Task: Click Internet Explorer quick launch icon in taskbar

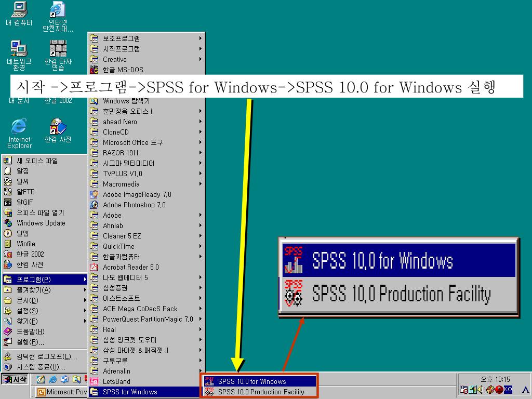Action: click(x=53, y=379)
